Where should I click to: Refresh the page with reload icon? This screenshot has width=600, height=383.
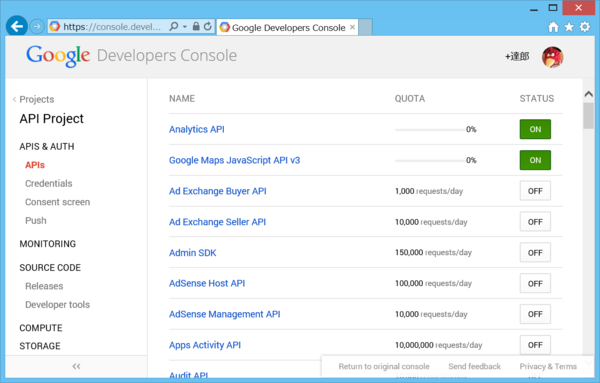pos(207,26)
